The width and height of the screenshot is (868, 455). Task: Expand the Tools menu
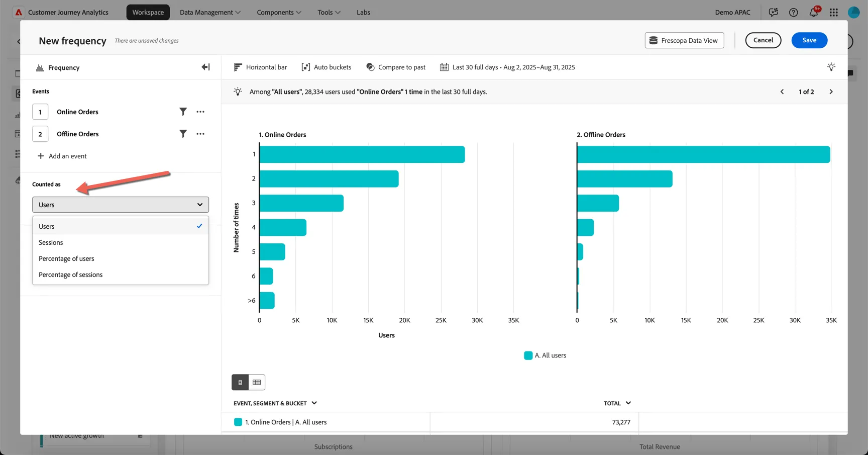pyautogui.click(x=329, y=12)
